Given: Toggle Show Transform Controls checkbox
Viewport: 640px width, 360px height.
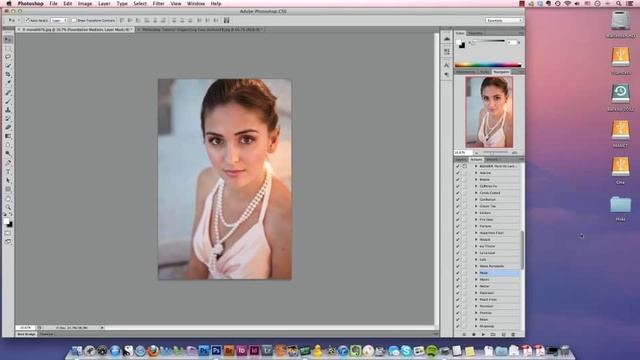Looking at the screenshot, I should tap(74, 20).
